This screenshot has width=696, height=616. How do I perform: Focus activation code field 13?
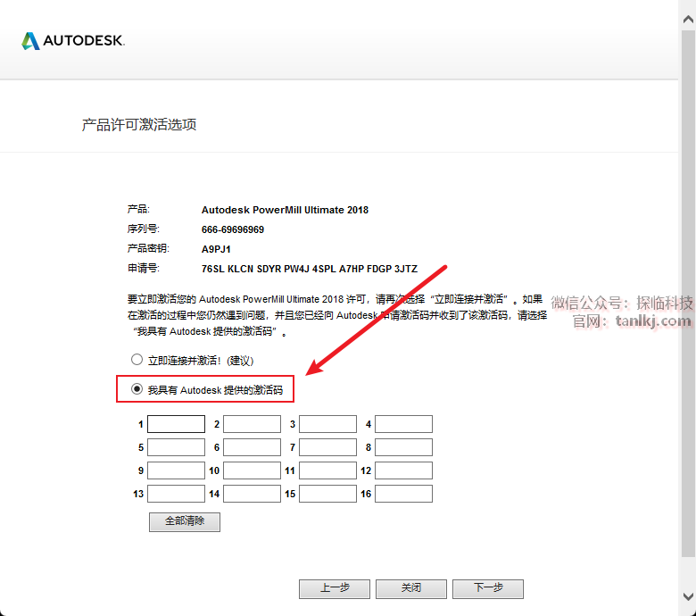tap(176, 494)
